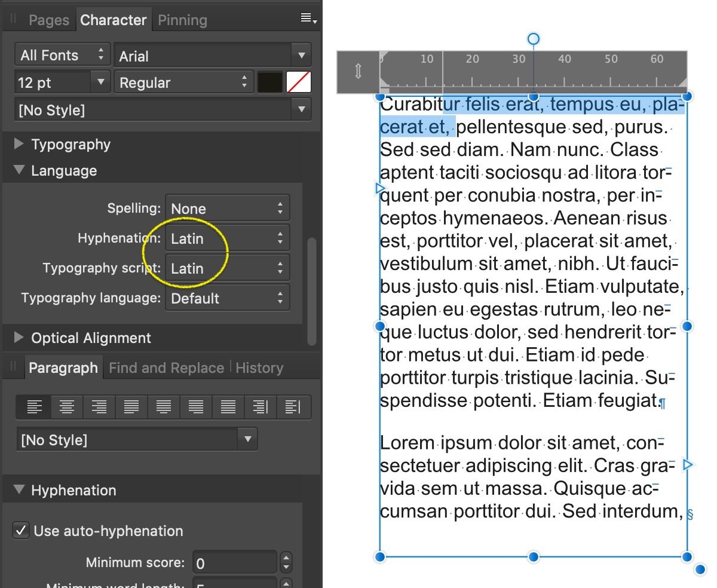Select the Align Right paragraph icon

point(99,407)
